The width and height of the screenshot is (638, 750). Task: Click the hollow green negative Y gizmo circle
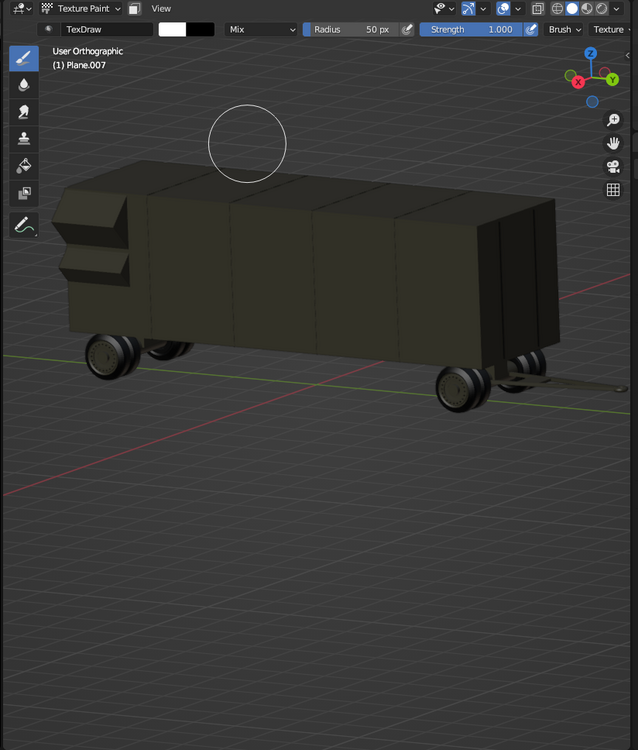(x=570, y=75)
